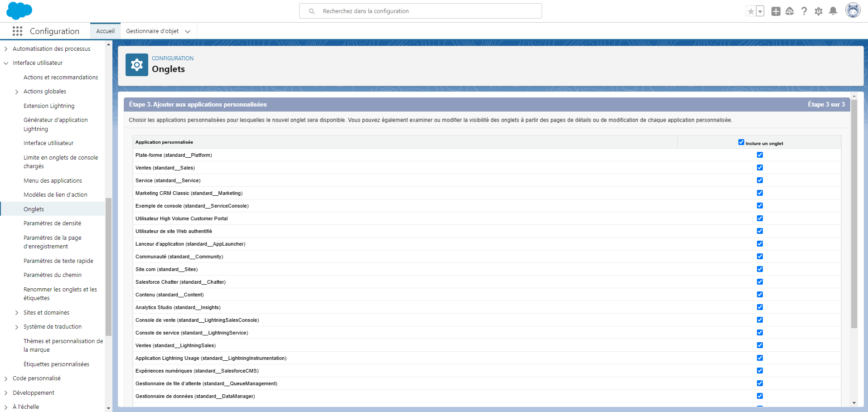
Task: Open the notifications bell icon
Action: [833, 11]
